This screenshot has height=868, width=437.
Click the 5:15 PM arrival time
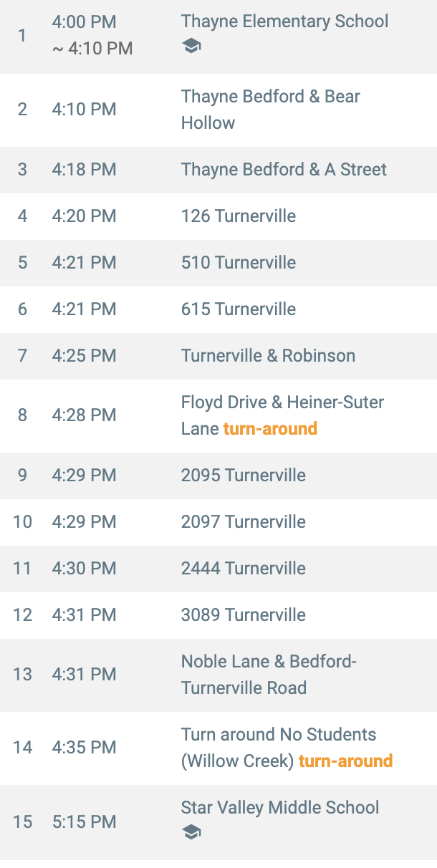point(84,821)
